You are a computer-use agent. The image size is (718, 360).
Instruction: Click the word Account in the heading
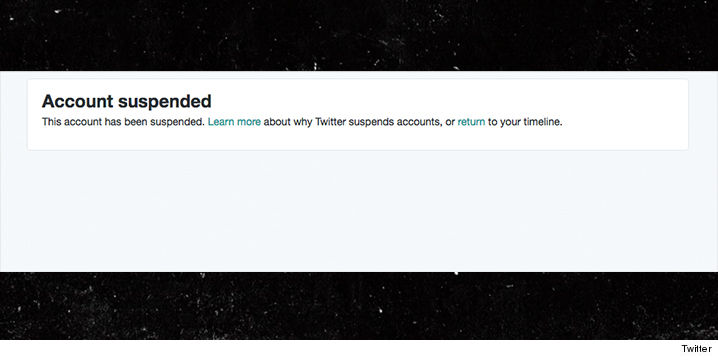coord(77,102)
